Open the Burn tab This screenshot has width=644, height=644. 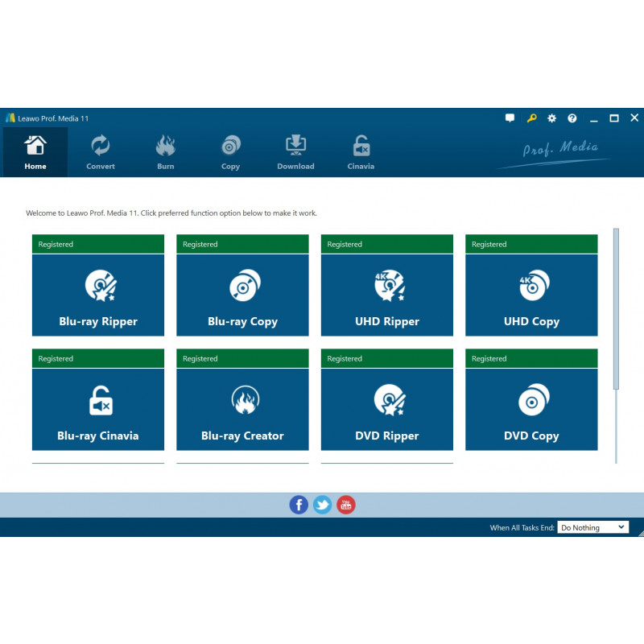pyautogui.click(x=166, y=152)
